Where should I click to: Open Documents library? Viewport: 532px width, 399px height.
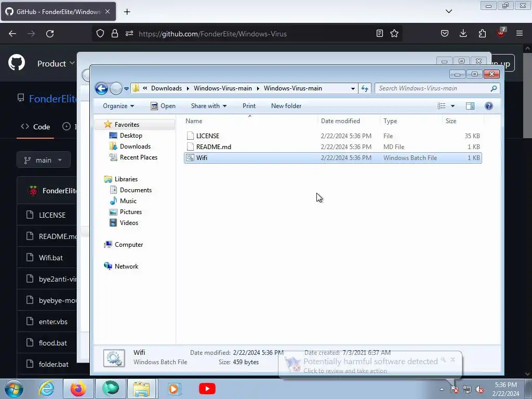[136, 190]
